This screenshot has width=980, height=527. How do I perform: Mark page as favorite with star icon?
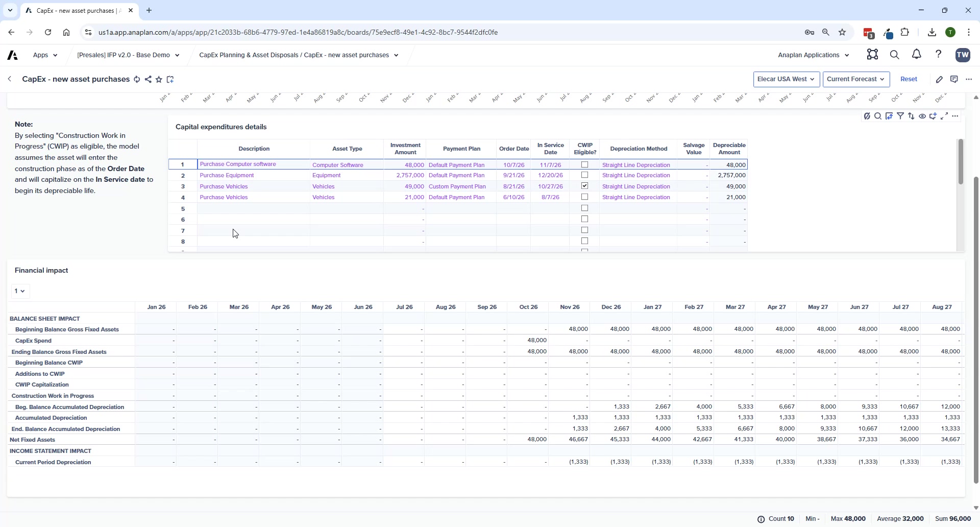[159, 79]
